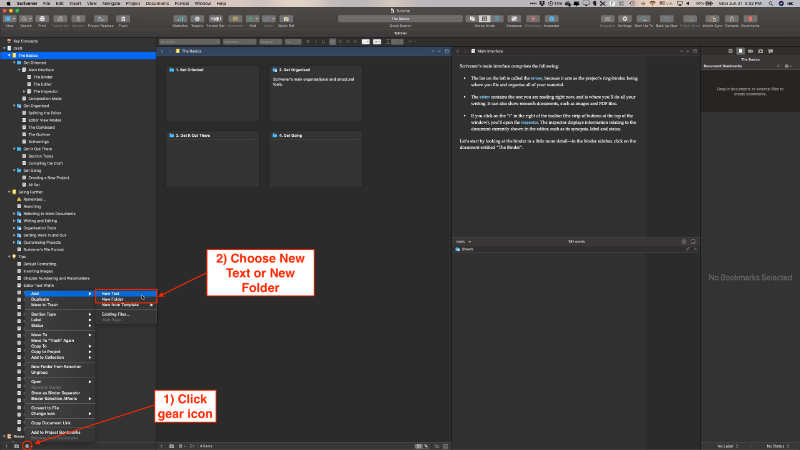Click the Bookmarks toolbar icon
This screenshot has height=450, width=800.
pos(750,19)
